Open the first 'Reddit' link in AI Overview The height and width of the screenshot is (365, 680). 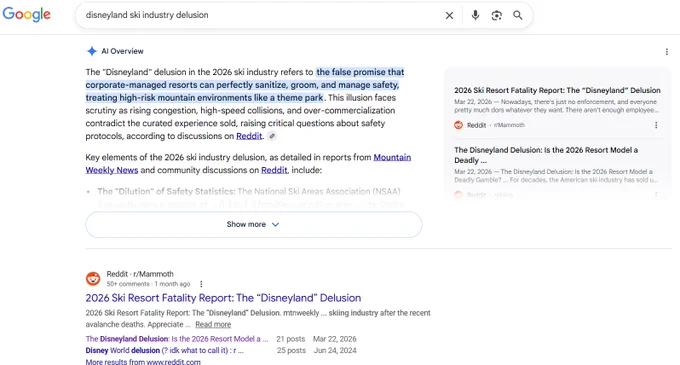[x=249, y=136]
